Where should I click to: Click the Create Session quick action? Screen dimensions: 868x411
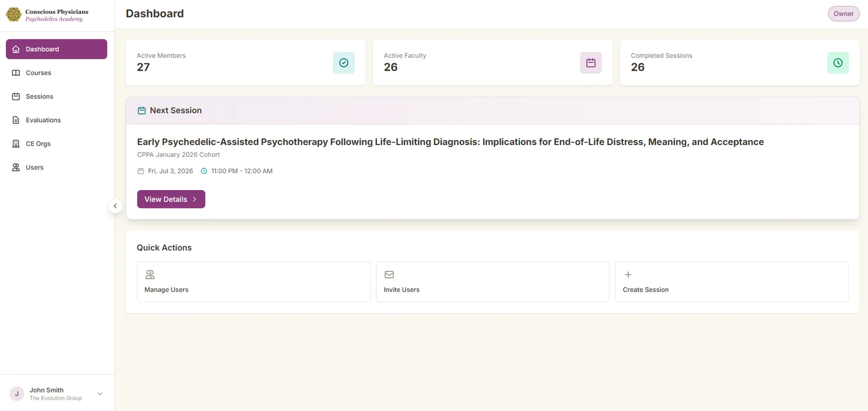point(732,282)
